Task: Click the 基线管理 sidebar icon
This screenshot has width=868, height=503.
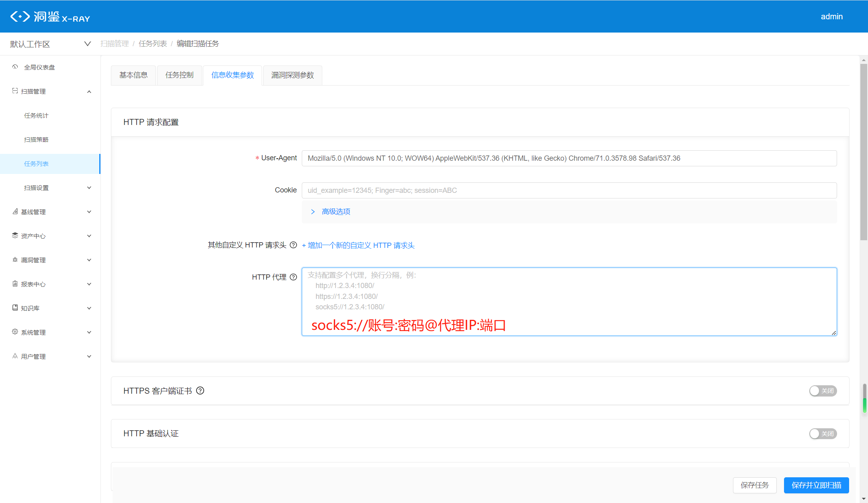Action: (x=15, y=211)
